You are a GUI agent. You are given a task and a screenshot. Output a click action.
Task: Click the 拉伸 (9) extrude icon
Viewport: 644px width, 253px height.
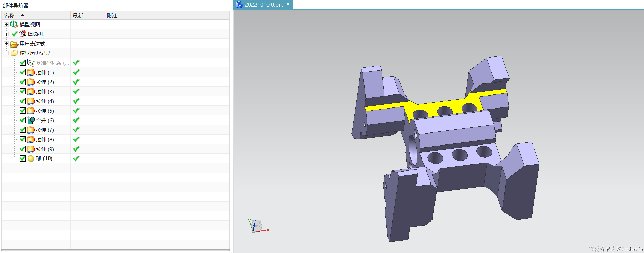click(31, 149)
